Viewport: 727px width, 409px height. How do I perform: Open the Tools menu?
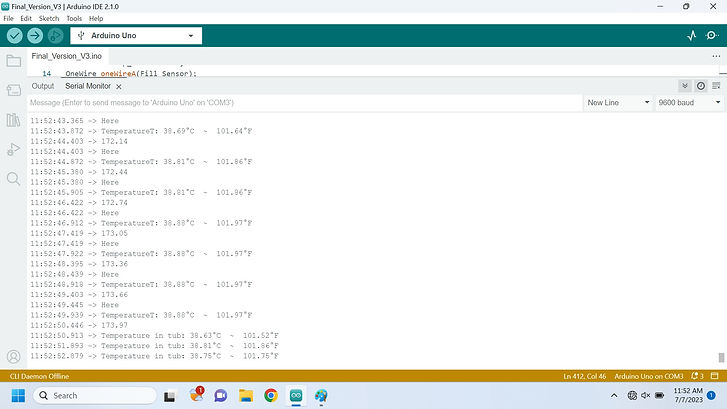74,19
